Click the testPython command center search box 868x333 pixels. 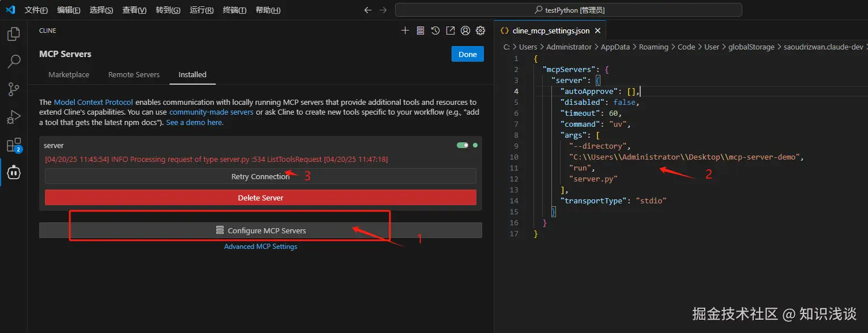coord(568,10)
